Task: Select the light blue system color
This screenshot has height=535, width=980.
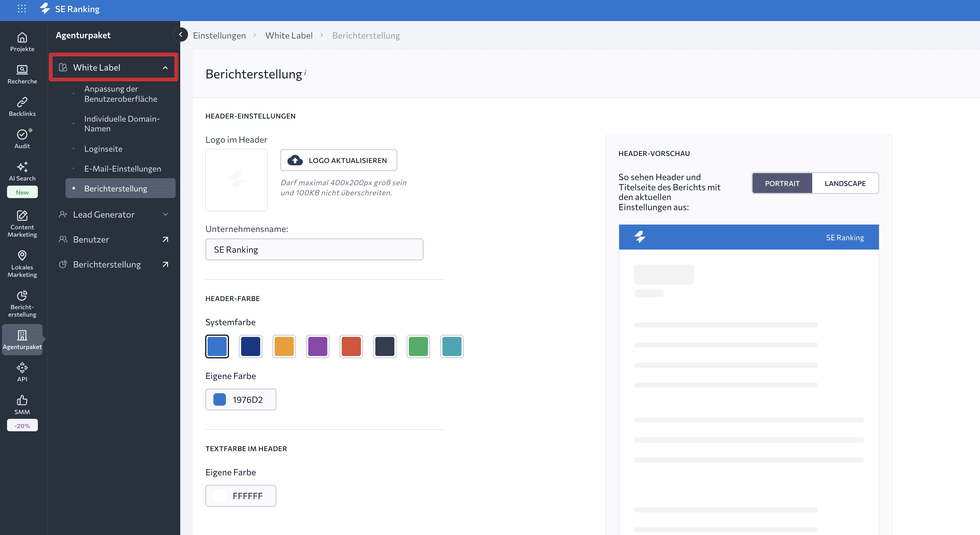Action: point(217,346)
